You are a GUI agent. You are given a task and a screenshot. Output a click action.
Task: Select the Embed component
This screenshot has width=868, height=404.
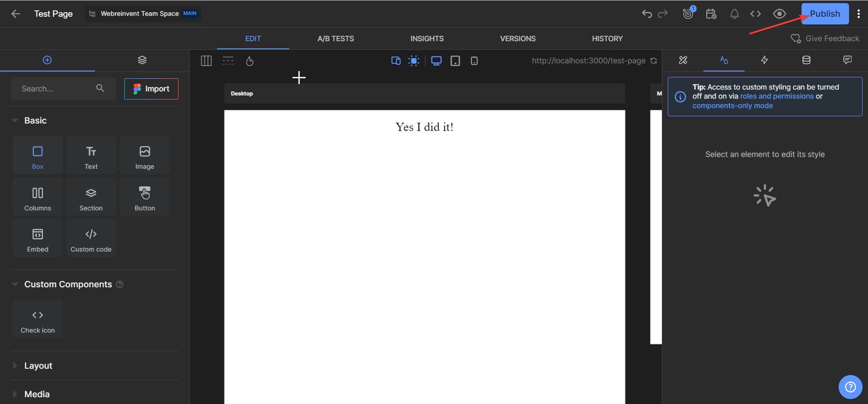click(x=38, y=238)
